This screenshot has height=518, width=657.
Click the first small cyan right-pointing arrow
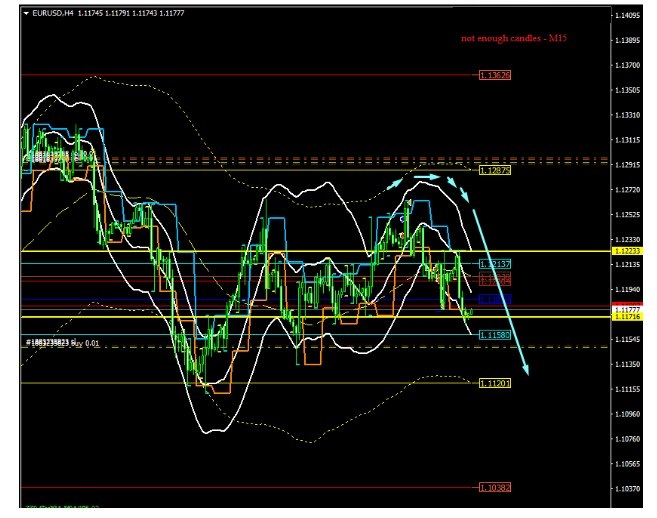(x=397, y=181)
